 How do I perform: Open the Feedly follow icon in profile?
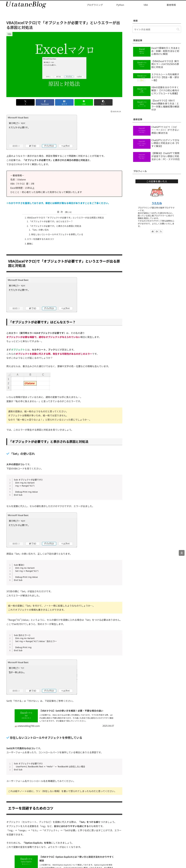(157, 231)
